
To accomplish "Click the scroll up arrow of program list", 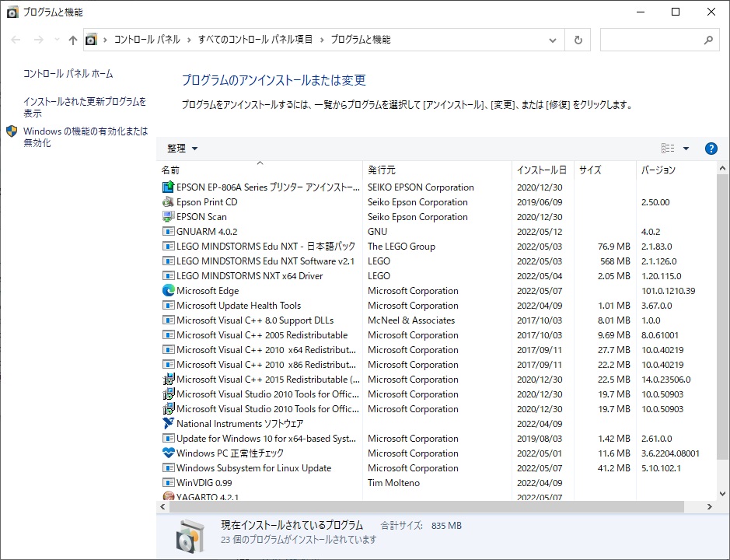I will (x=722, y=168).
